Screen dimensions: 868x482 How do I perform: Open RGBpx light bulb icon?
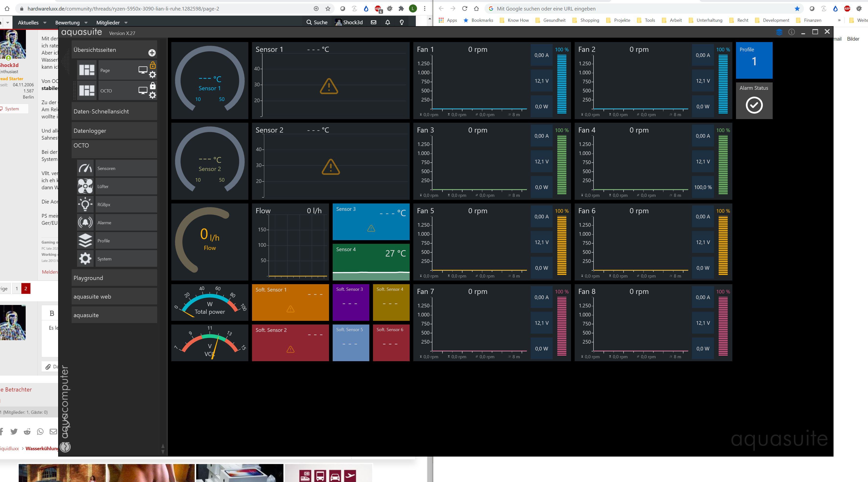point(85,204)
